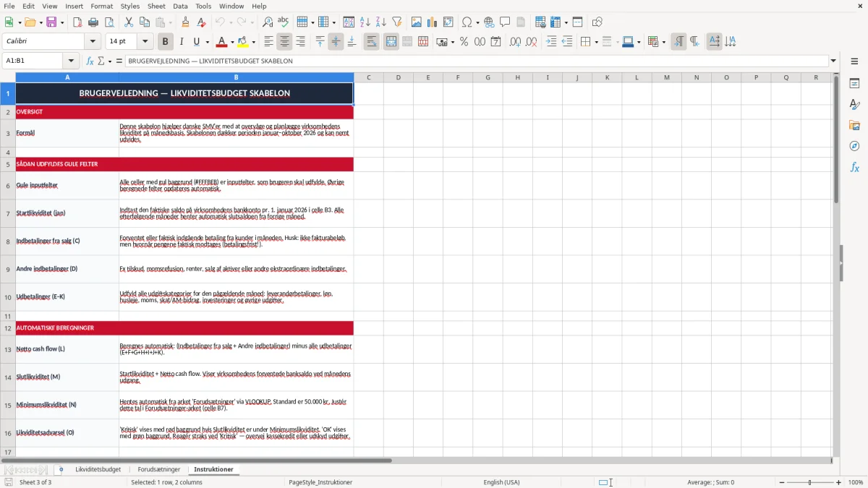
Task: Insert Image via toolbar icon
Action: (x=417, y=22)
